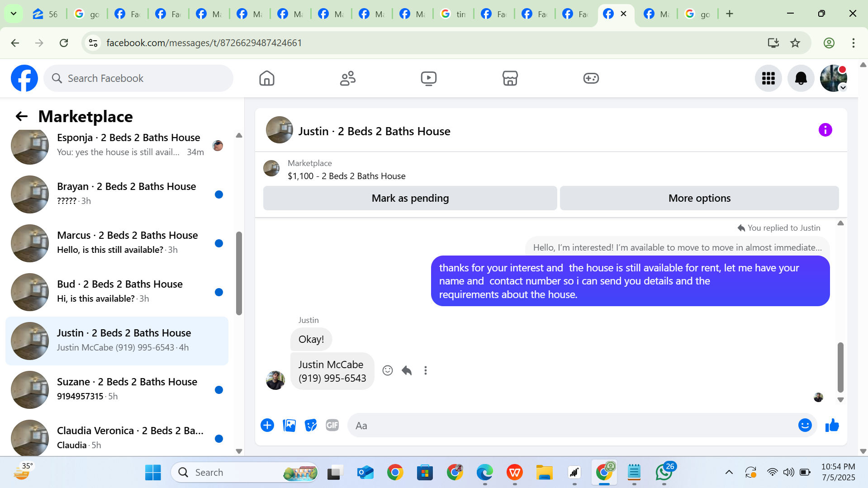Click Mark as pending button
The width and height of the screenshot is (868, 488).
click(410, 198)
